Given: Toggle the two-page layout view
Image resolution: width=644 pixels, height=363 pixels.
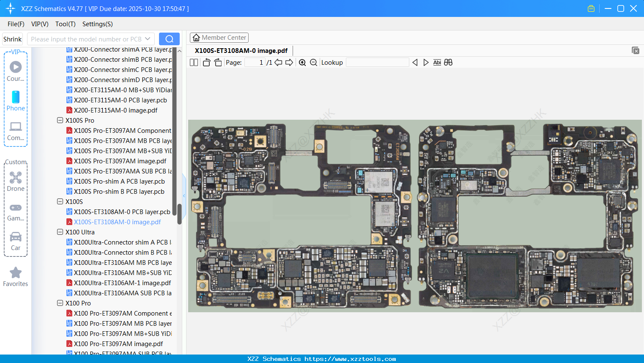Looking at the screenshot, I should coord(194,63).
